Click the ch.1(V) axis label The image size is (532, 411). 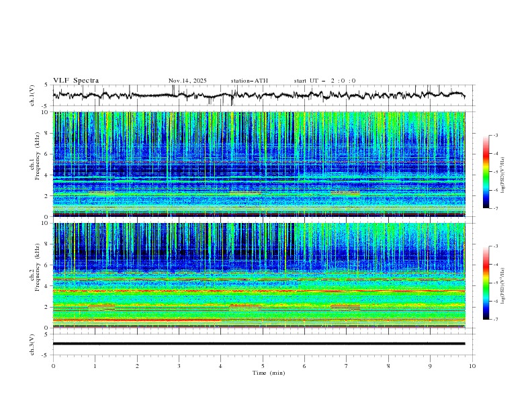click(32, 95)
